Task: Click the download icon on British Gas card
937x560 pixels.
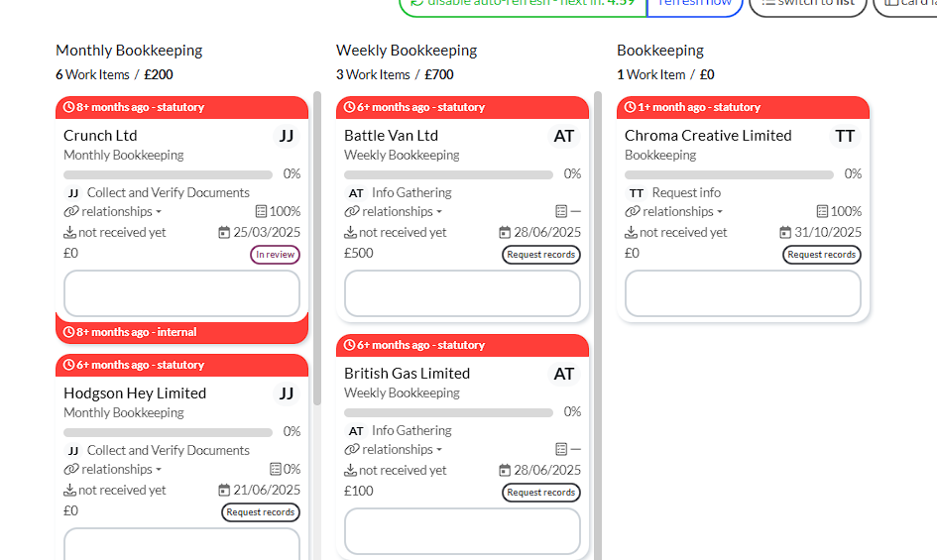Action: click(x=350, y=470)
